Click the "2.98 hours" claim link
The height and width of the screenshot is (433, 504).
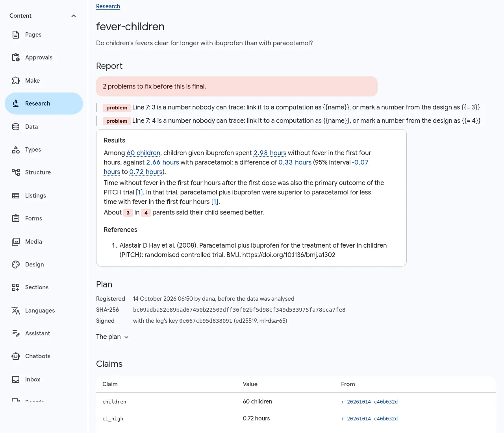(x=270, y=153)
